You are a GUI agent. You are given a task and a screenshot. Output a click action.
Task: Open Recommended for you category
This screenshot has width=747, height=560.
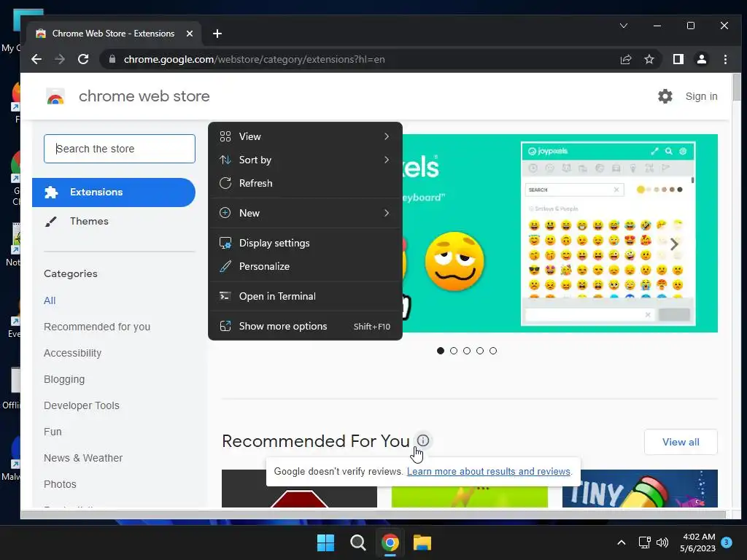97,327
